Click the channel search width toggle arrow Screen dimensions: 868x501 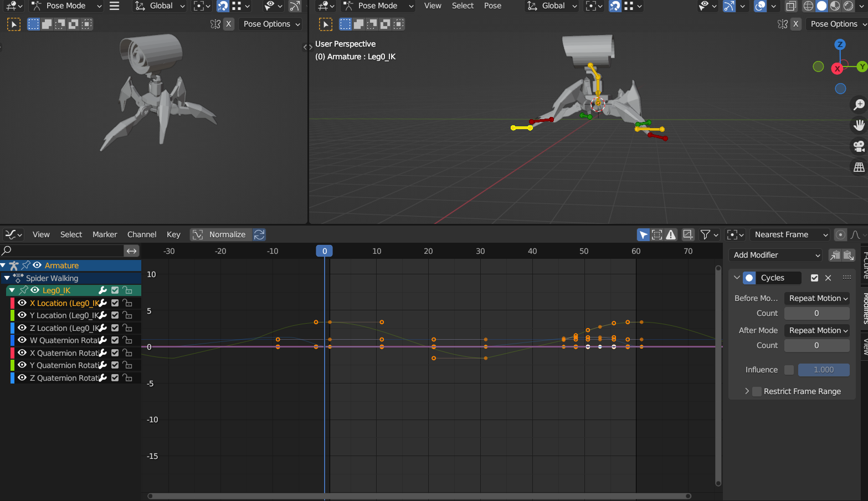[x=131, y=251]
